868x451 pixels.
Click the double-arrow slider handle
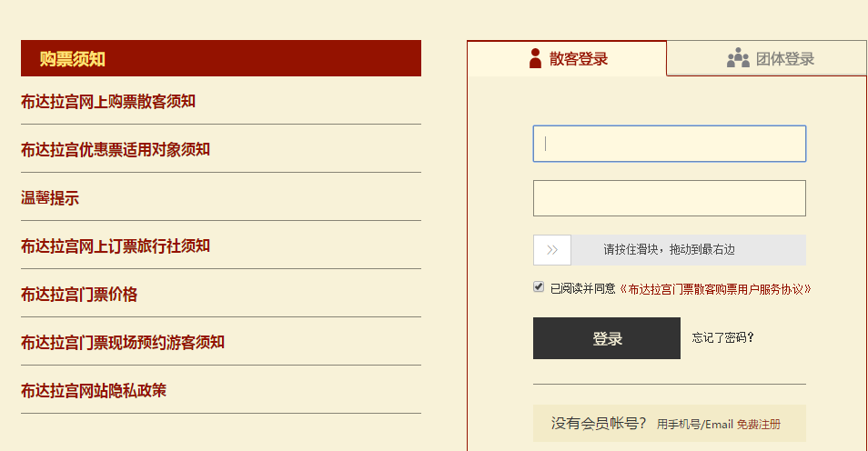(x=552, y=250)
